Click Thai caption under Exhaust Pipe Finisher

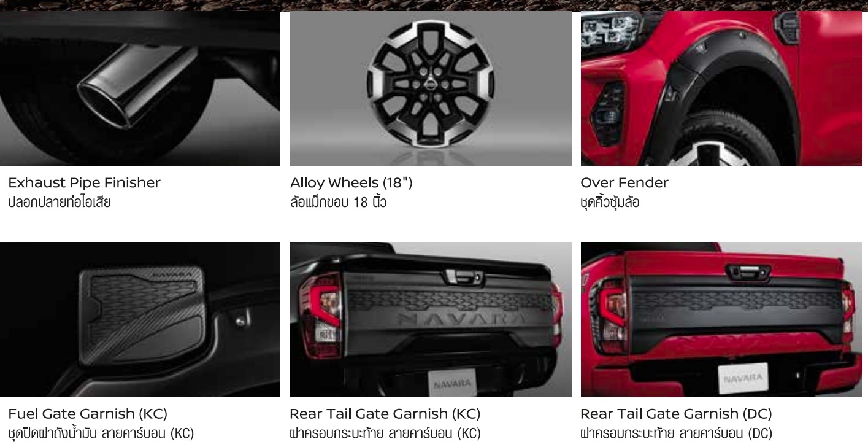(x=60, y=202)
